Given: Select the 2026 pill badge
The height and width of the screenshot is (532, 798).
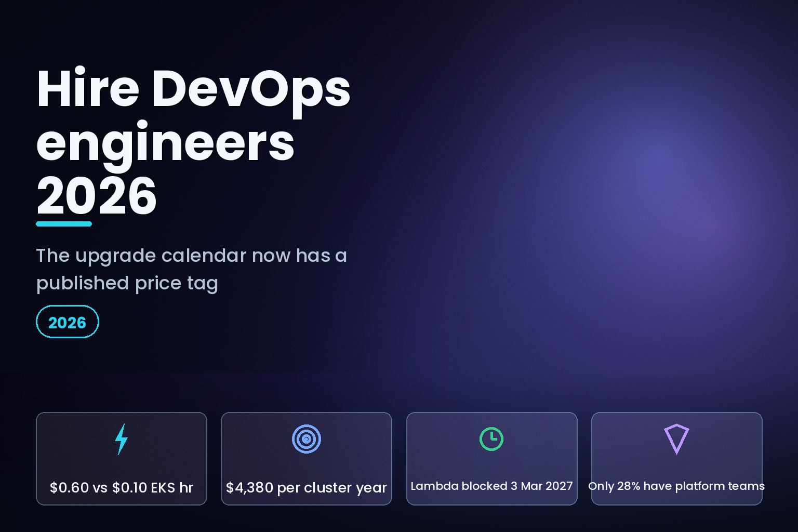Looking at the screenshot, I should click(x=68, y=322).
